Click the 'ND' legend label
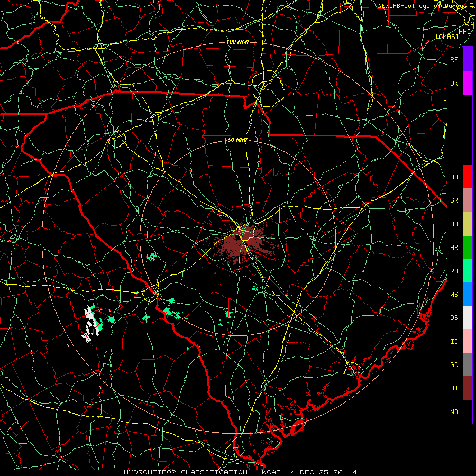476x476 pixels. coord(454,412)
